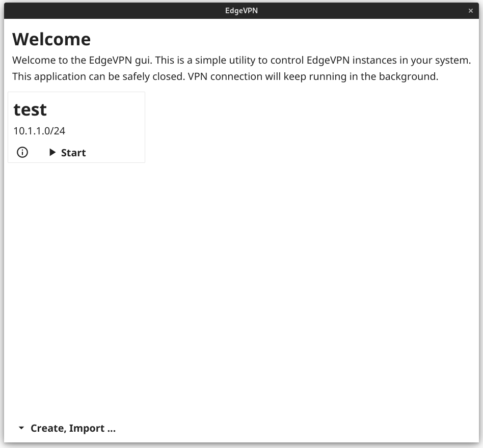
Task: View configuration info of the test instance
Action: (22, 152)
